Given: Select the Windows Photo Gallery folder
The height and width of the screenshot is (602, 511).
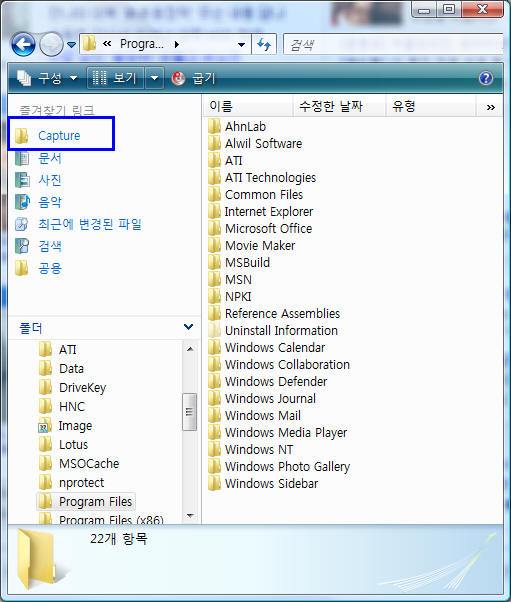Looking at the screenshot, I should click(279, 466).
